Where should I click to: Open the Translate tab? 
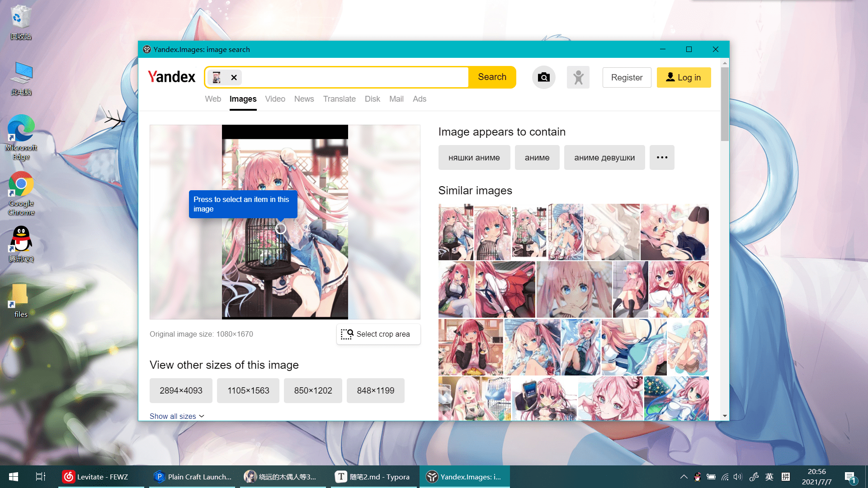[339, 99]
